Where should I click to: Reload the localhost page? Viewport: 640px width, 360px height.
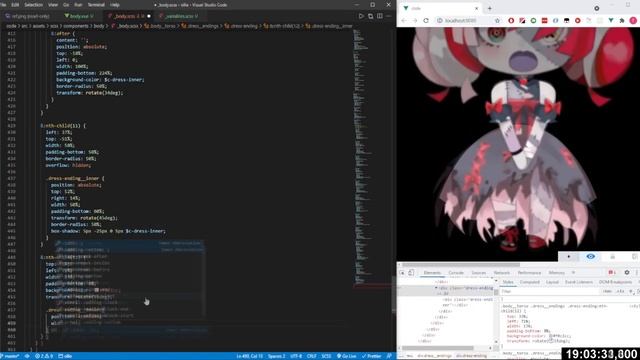[x=426, y=20]
